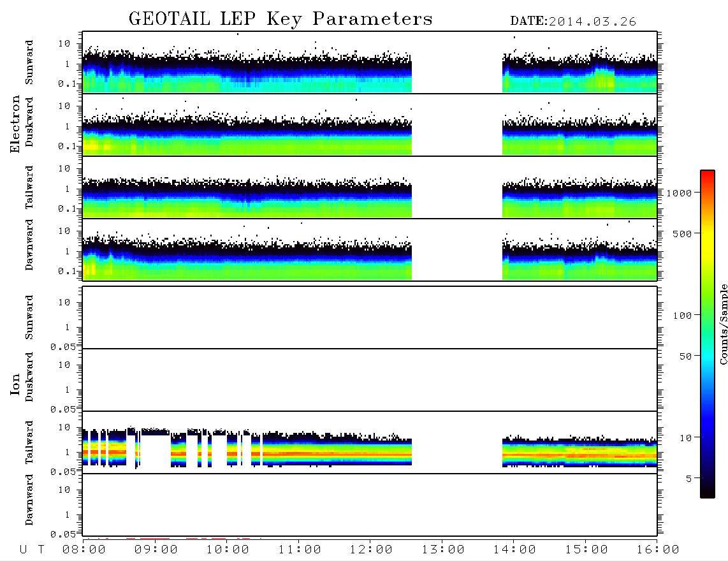
Task: Select the Electron Duskward panel label
Action: tap(29, 122)
